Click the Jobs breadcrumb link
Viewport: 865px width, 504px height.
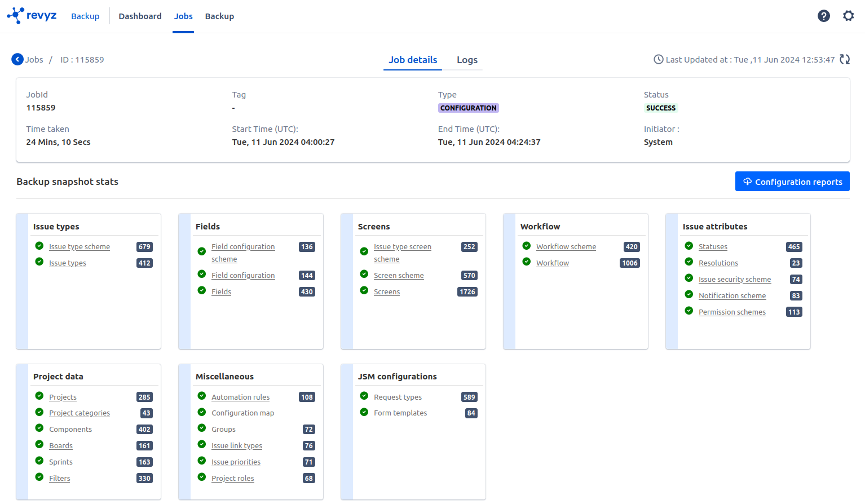point(34,60)
